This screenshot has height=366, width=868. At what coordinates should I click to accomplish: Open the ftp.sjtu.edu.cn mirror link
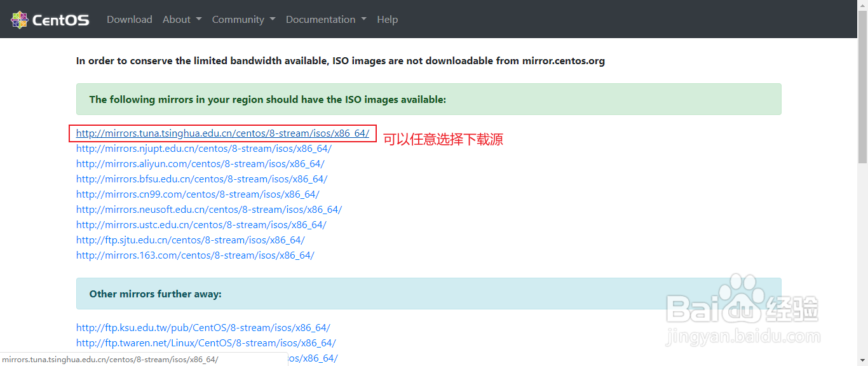(x=191, y=240)
